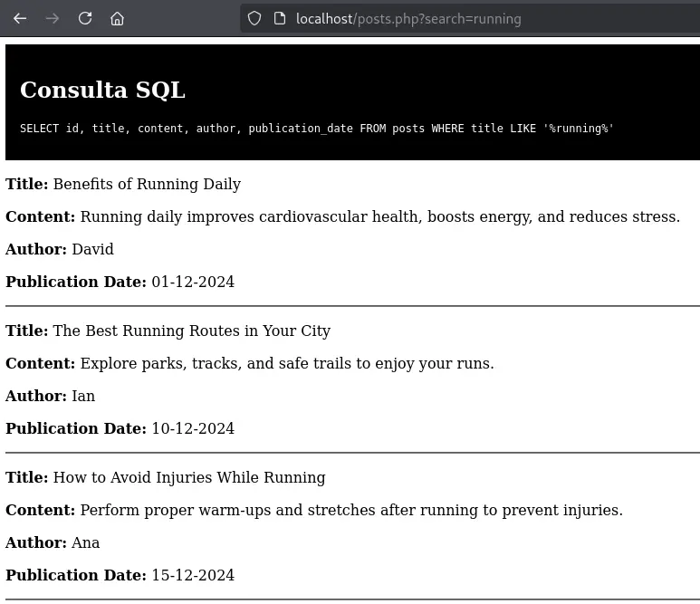Click the 'Consulta SQL' heading

pyautogui.click(x=102, y=90)
